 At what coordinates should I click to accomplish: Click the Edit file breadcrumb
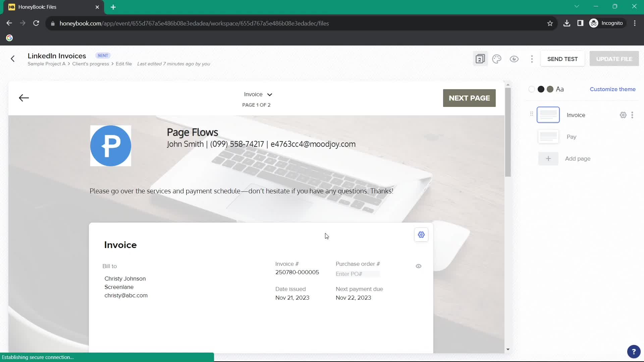coord(124,64)
